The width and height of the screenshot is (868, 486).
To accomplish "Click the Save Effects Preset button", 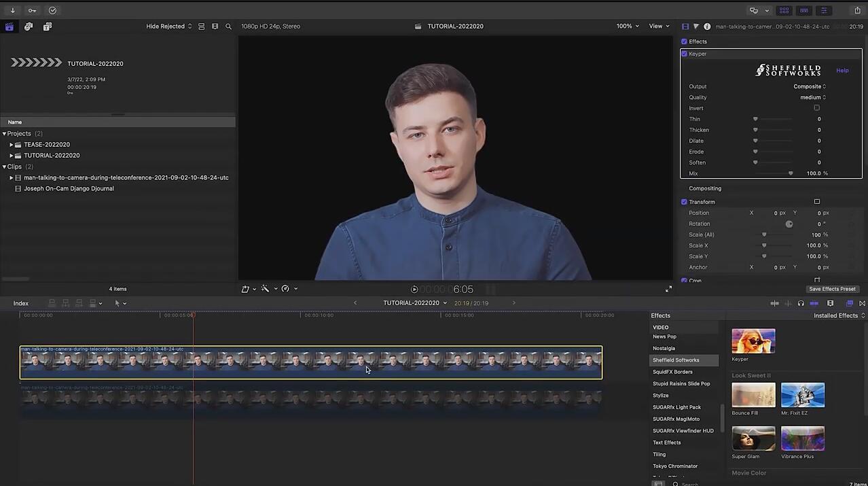I will (832, 289).
